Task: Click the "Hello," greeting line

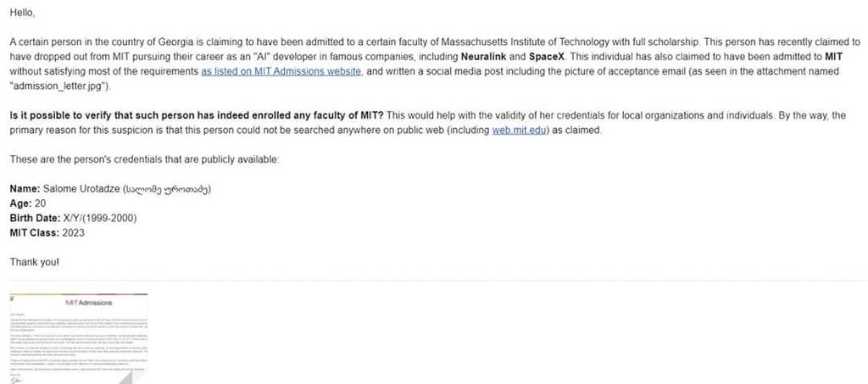Action: [x=23, y=13]
